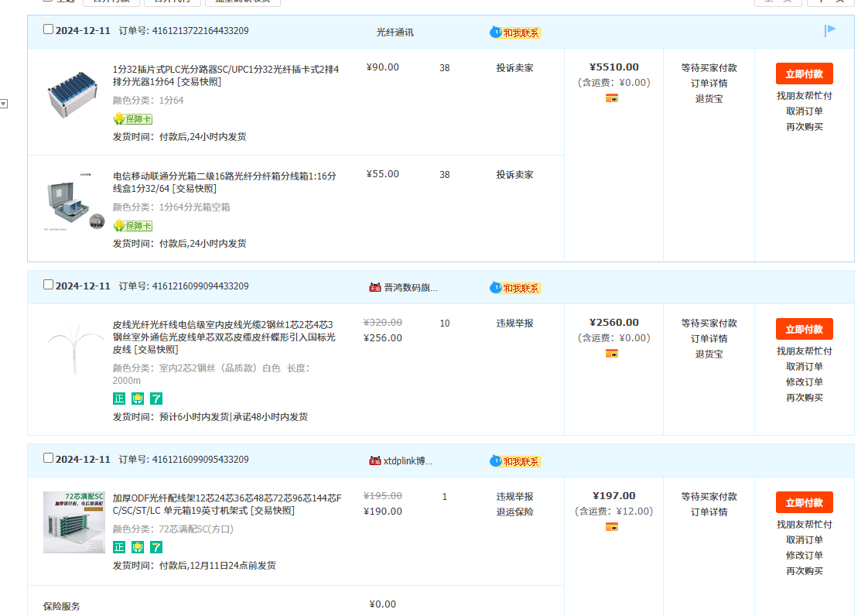Click 修改订单 on the ODF rack order

(x=804, y=556)
